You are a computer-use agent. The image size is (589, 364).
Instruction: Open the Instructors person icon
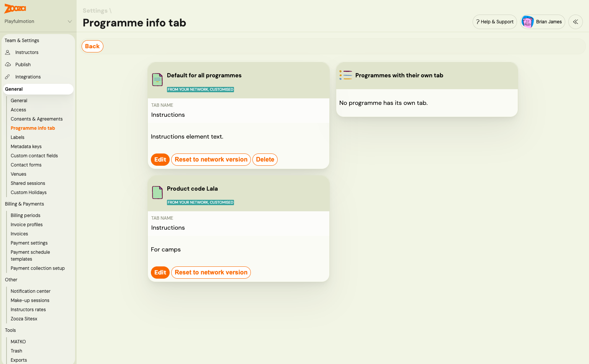coord(8,52)
